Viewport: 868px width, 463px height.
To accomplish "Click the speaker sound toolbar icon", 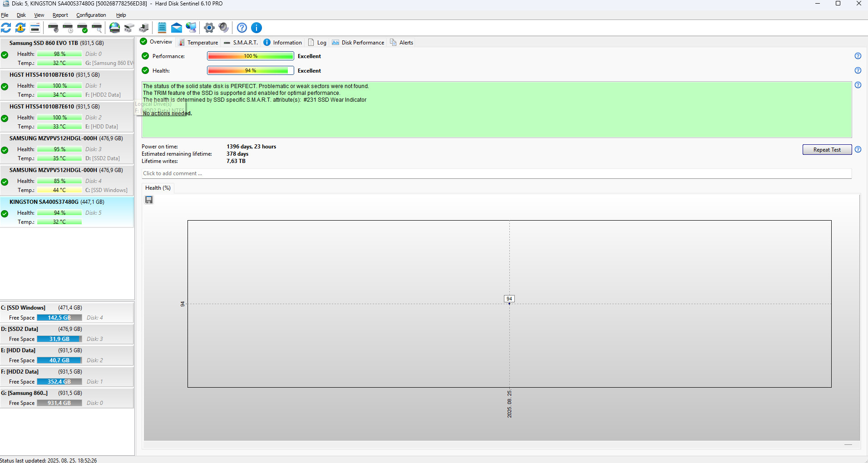I will click(x=224, y=28).
